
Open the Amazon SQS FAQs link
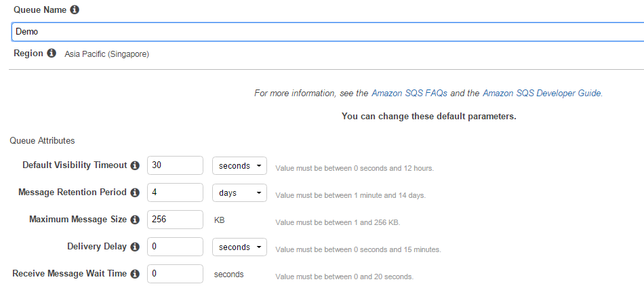[x=409, y=93]
